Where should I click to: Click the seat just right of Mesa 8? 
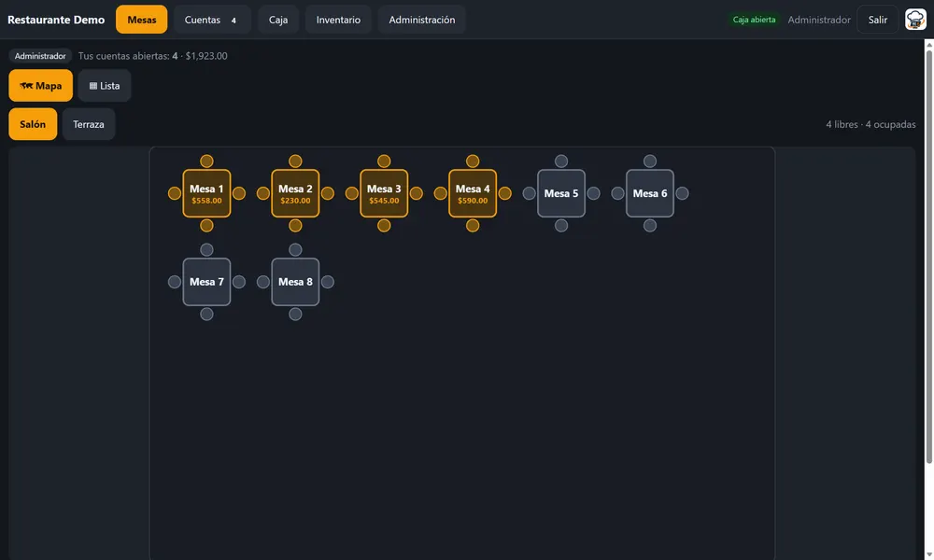pyautogui.click(x=328, y=282)
